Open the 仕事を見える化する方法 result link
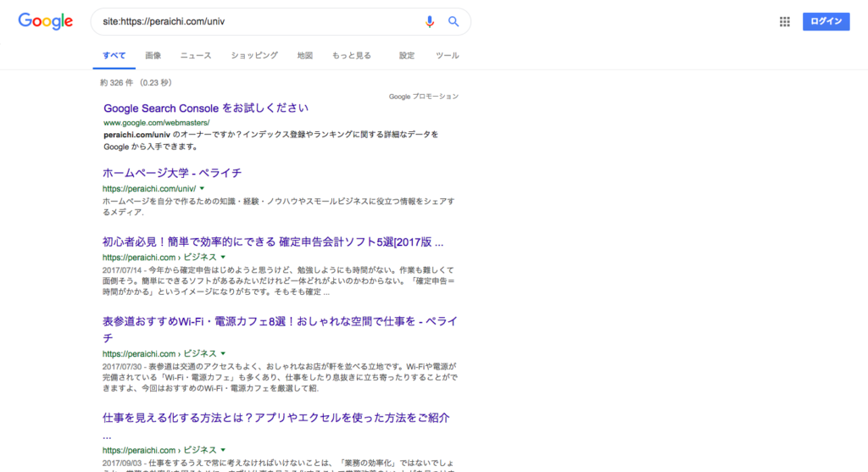 pyautogui.click(x=275, y=419)
